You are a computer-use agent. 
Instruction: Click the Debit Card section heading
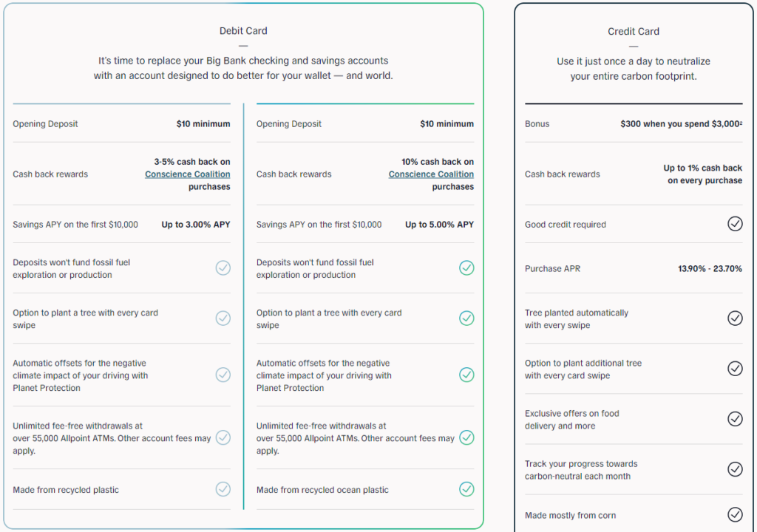coord(243,30)
